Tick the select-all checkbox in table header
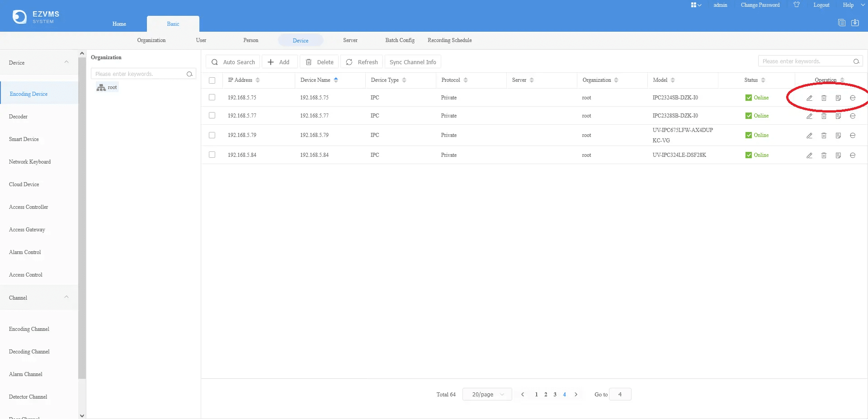This screenshot has height=419, width=868. [x=212, y=80]
